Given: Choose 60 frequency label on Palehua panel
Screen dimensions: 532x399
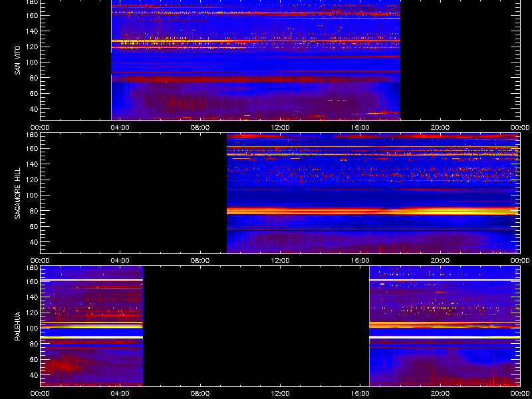Looking at the screenshot, I should pos(35,360).
